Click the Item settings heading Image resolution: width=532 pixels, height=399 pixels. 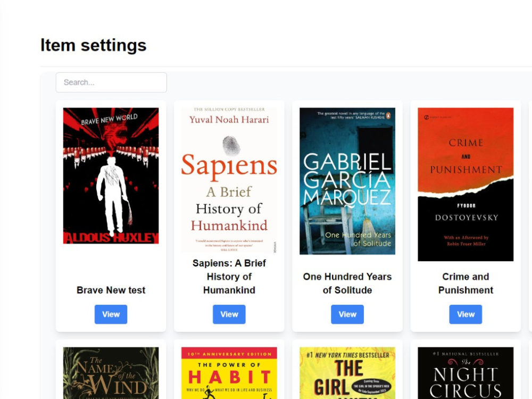coord(93,45)
